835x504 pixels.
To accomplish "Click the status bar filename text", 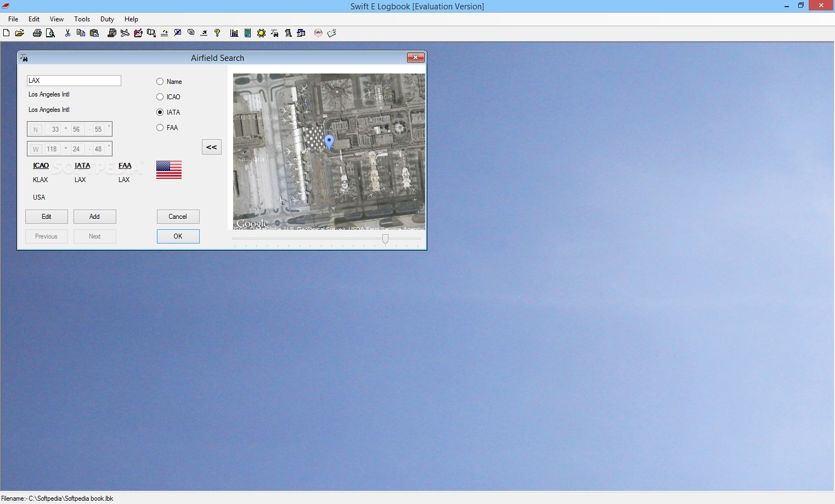I will [x=57, y=499].
